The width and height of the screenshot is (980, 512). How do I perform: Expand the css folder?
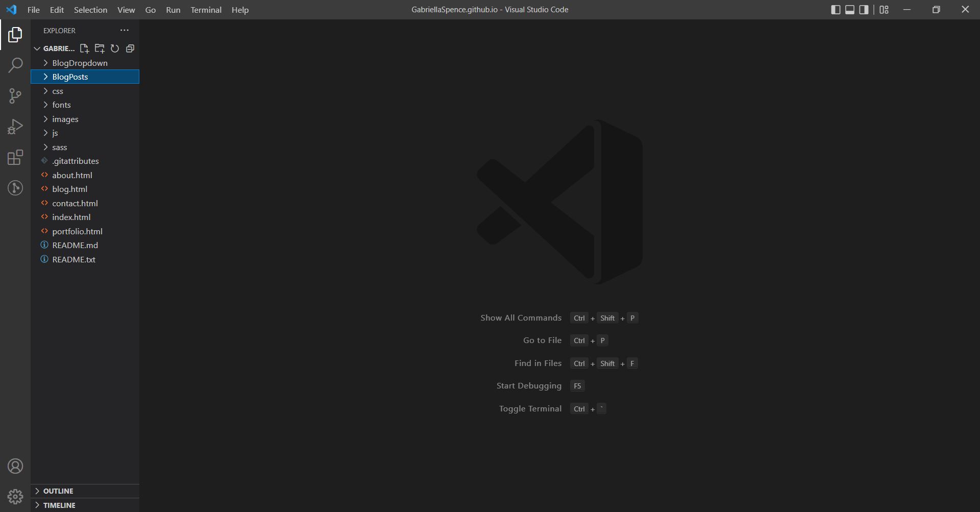(85, 91)
